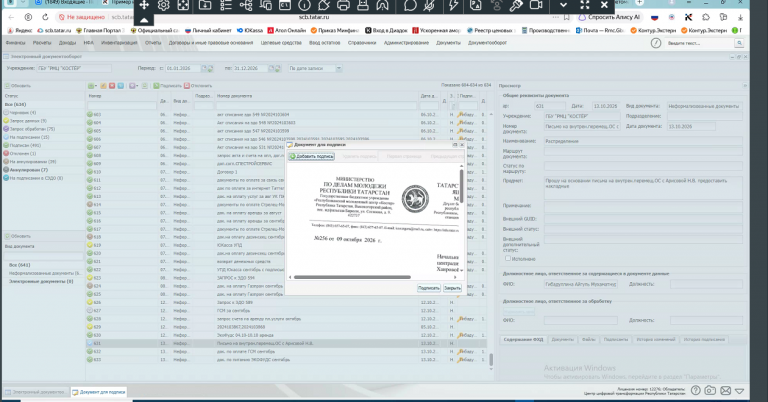Click the search text field in the menu bar

699,43
